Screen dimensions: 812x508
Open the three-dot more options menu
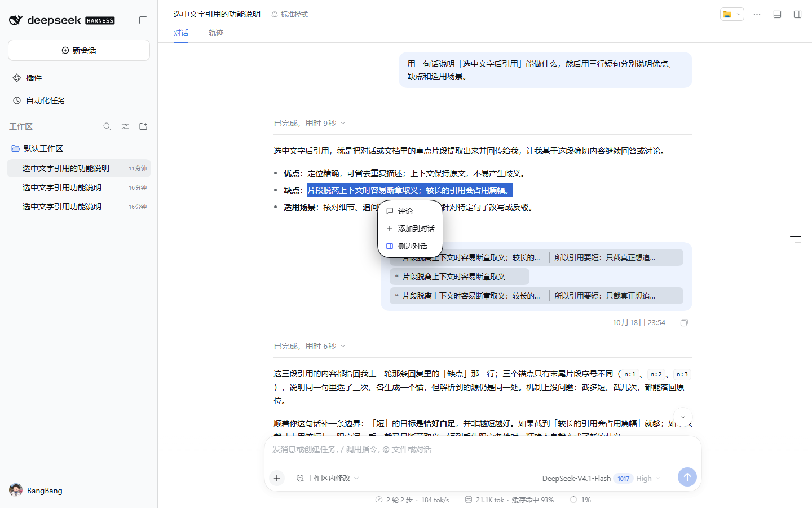point(757,15)
